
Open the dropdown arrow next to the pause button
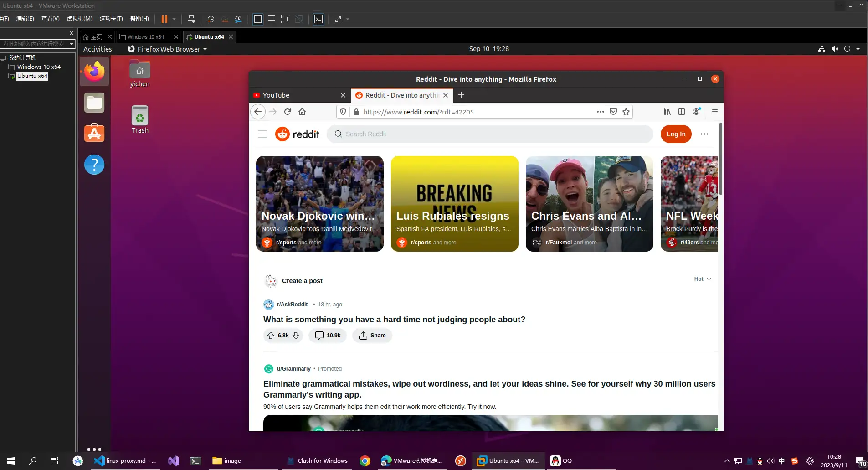coord(174,19)
